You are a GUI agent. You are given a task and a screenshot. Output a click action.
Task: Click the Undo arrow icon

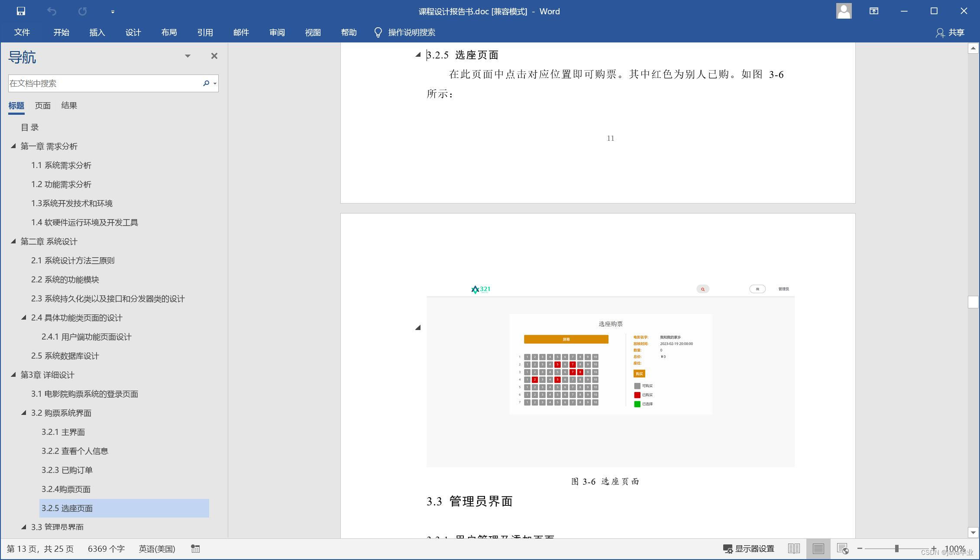(52, 11)
